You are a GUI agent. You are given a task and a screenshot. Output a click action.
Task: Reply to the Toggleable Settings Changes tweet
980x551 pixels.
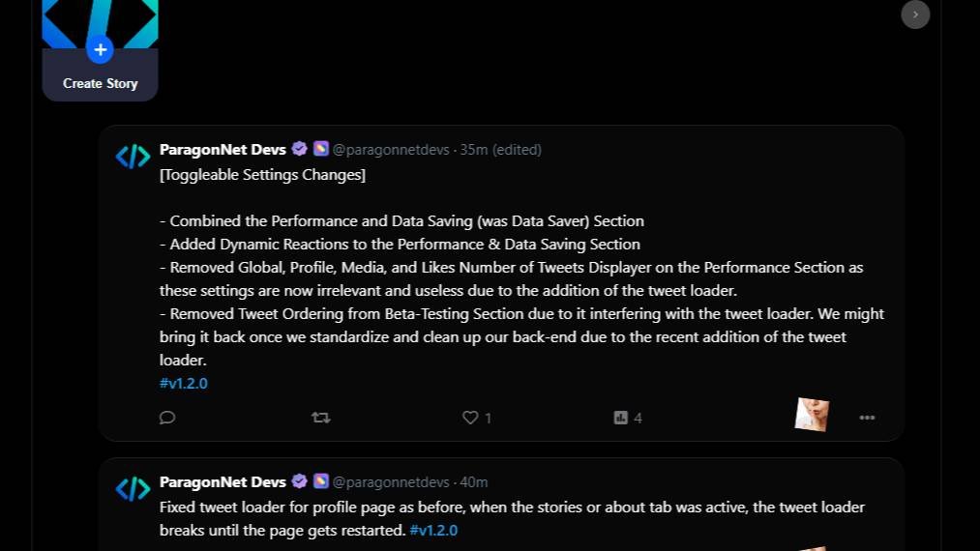coord(167,418)
